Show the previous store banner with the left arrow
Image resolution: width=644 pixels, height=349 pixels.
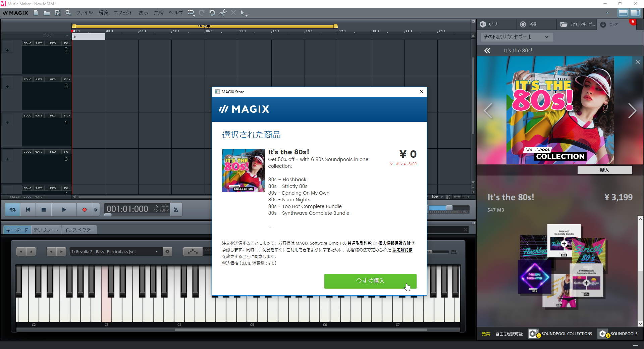tap(488, 110)
